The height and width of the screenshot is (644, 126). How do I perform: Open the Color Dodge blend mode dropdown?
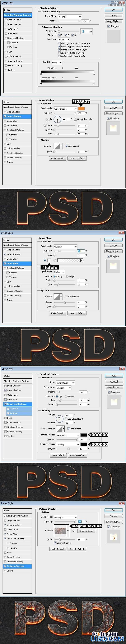click(x=65, y=109)
